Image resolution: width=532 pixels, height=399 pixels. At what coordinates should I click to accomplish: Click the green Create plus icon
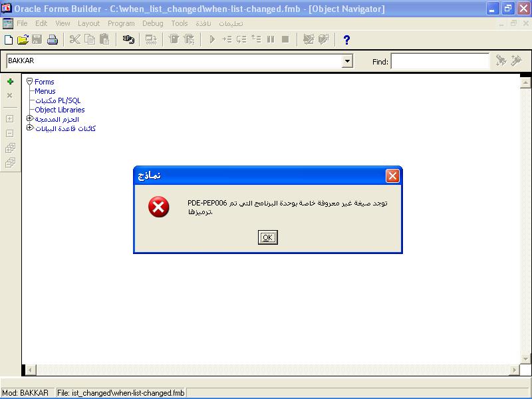[10, 82]
